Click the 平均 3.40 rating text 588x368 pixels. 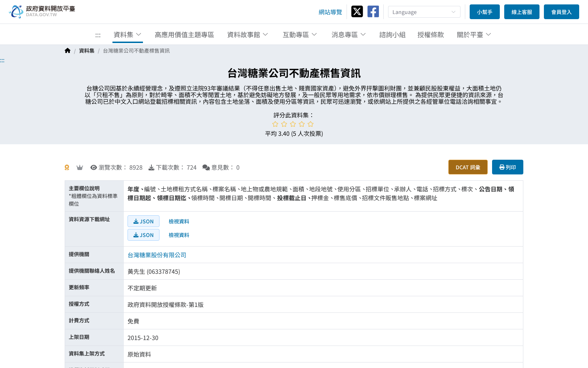click(294, 134)
